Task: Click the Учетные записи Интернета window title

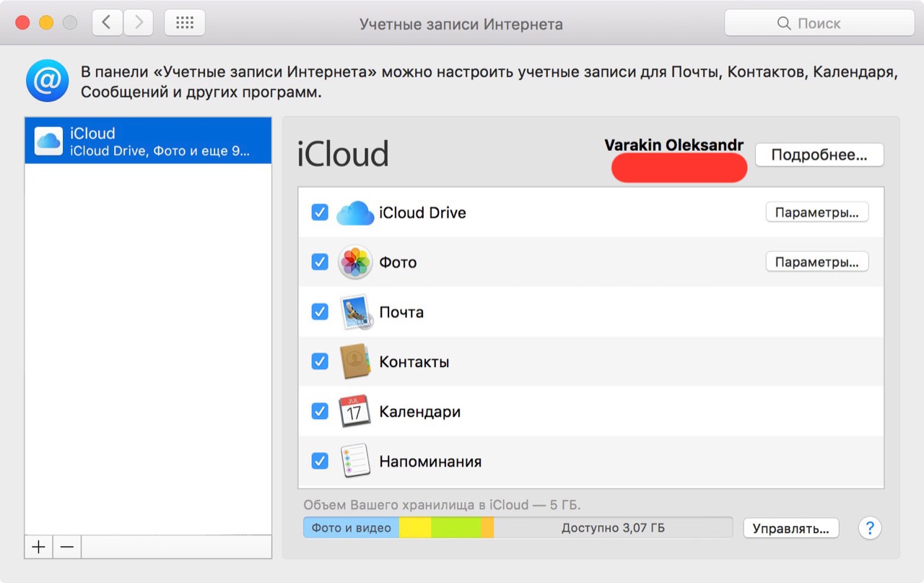Action: (x=461, y=24)
